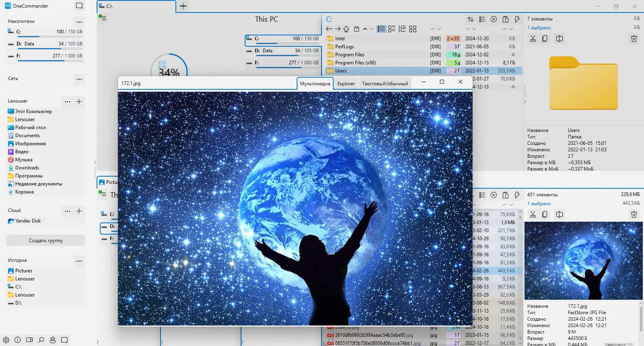
Task: Click the C: drive usage bar in sidebar
Action: (50, 37)
